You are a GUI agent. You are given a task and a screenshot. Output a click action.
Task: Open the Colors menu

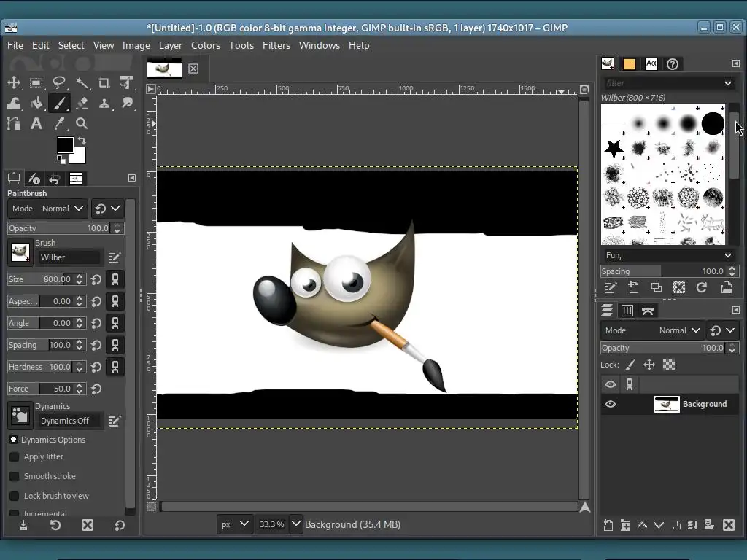click(x=206, y=46)
